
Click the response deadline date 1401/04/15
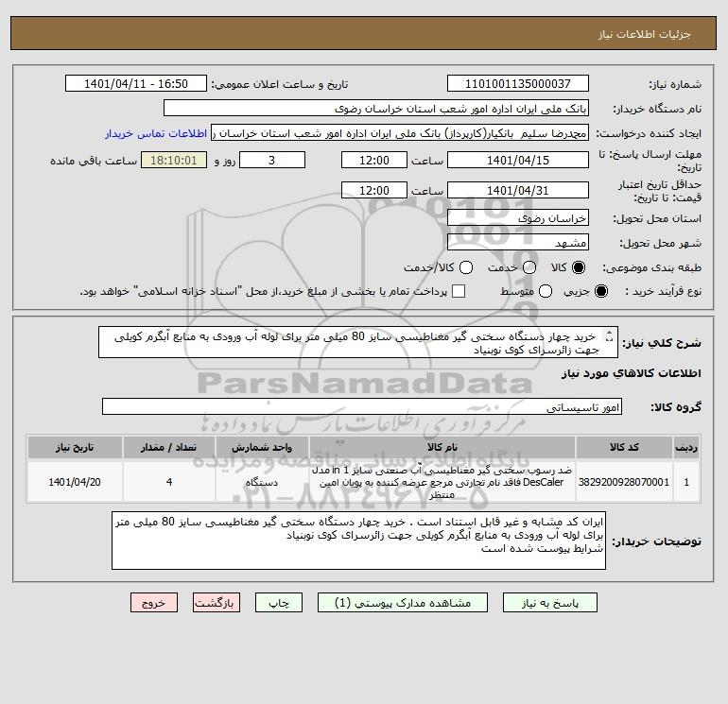point(518,160)
